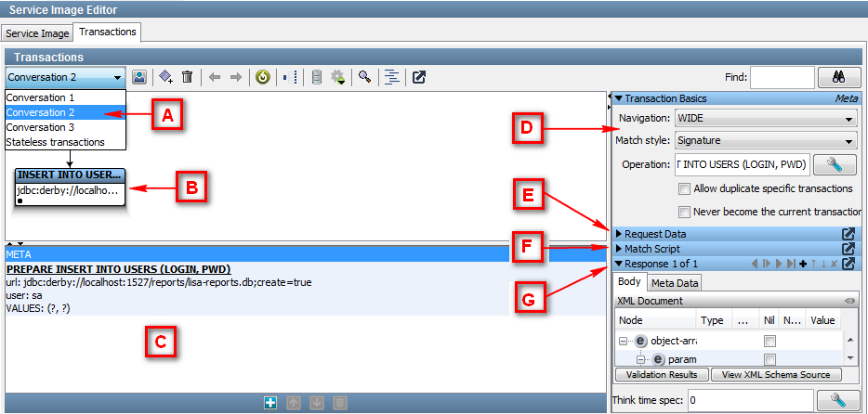Open Request Data in external window icon
The width and height of the screenshot is (868, 414).
pos(848,234)
